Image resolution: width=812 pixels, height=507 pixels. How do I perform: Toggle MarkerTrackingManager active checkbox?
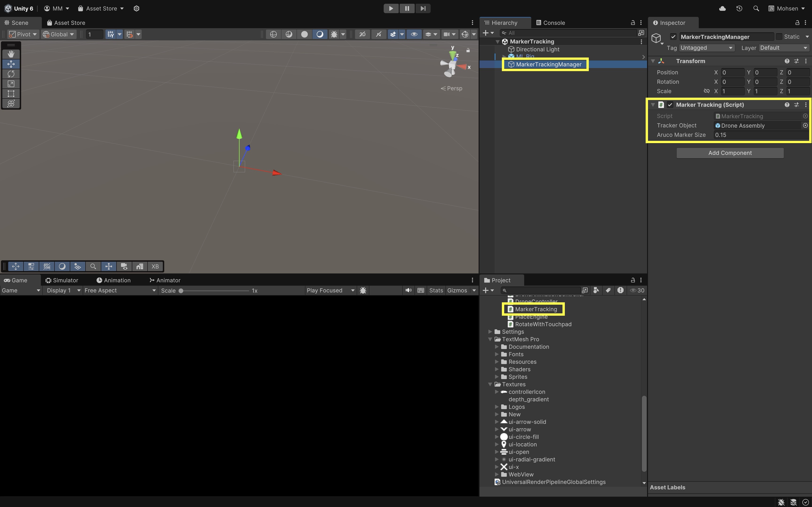[673, 37]
